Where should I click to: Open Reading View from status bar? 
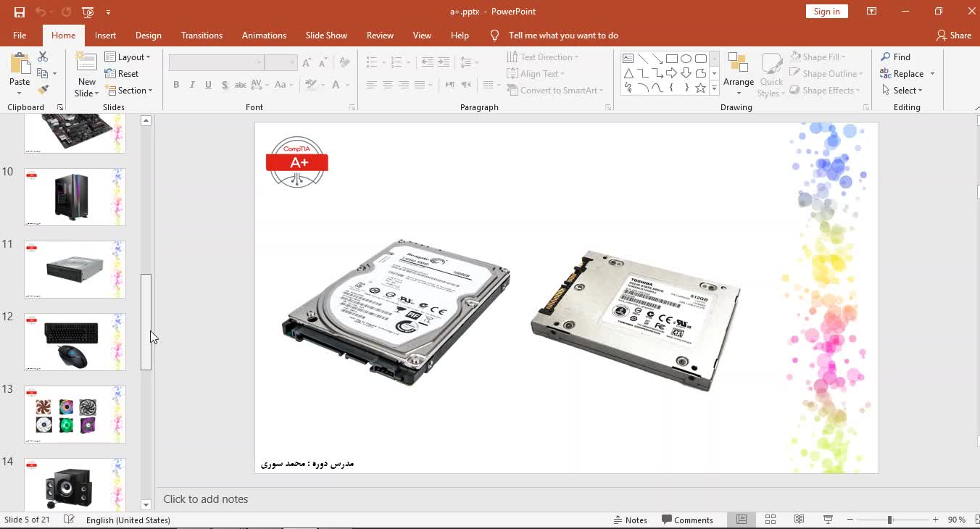coord(799,520)
